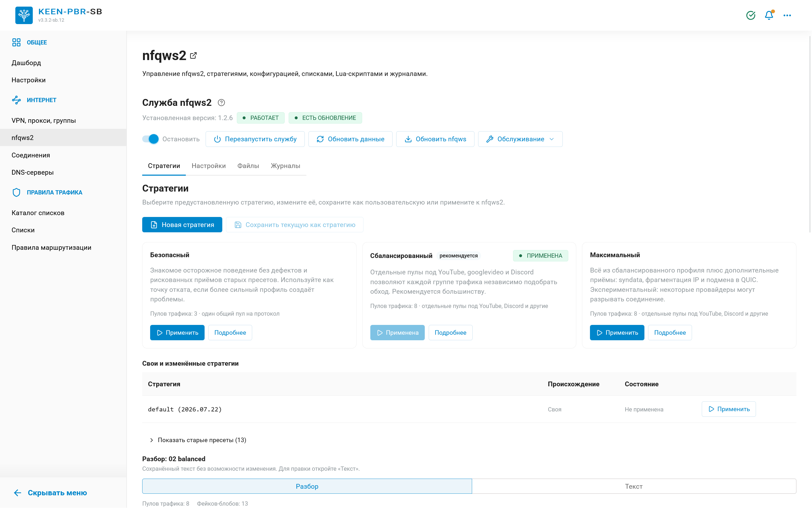Image resolution: width=812 pixels, height=508 pixels.
Task: Open the three-dot more menu
Action: tap(787, 15)
